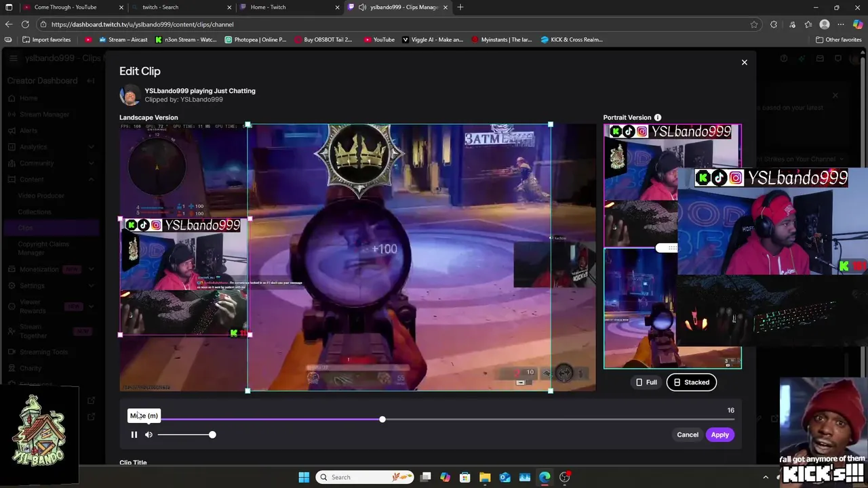
Task: Click the top-right handle of gameplay crop box
Action: pyautogui.click(x=551, y=124)
